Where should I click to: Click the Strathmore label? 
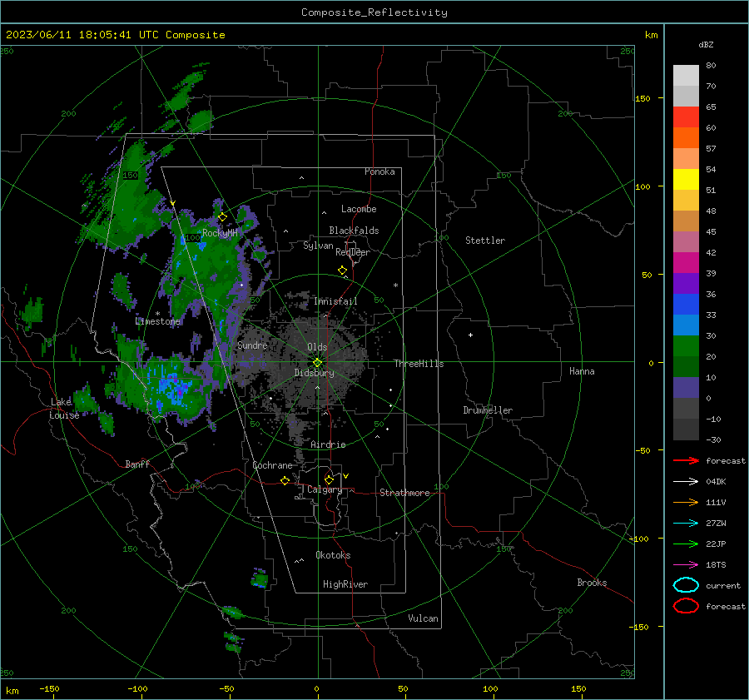404,493
